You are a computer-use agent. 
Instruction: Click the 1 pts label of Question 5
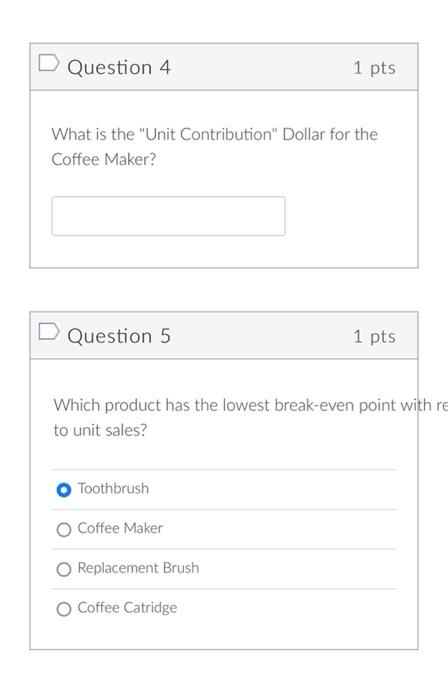(374, 337)
